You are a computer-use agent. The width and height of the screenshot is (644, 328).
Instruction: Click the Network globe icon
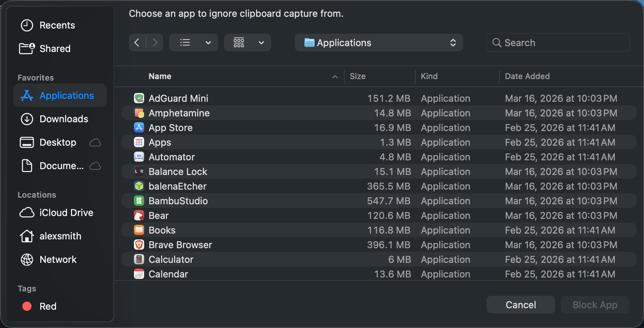(x=27, y=260)
